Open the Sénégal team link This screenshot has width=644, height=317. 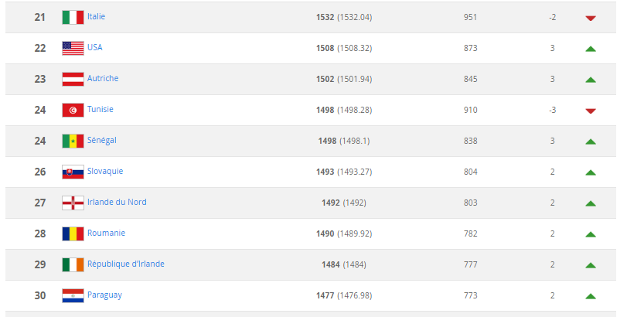(102, 140)
